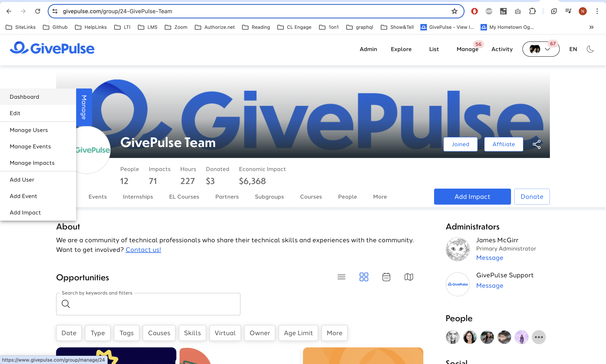The height and width of the screenshot is (364, 606).
Task: Open the Date filter dropdown
Action: pos(69,333)
